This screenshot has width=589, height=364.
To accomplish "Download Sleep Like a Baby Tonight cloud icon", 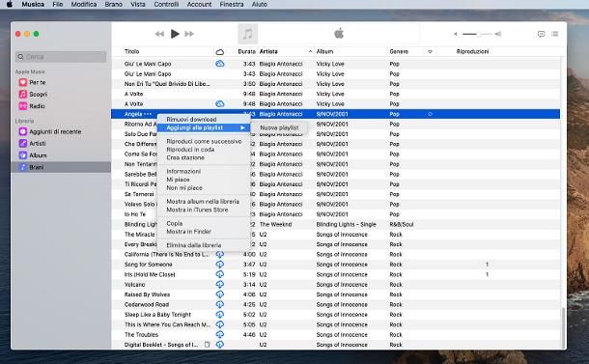I will coord(220,315).
